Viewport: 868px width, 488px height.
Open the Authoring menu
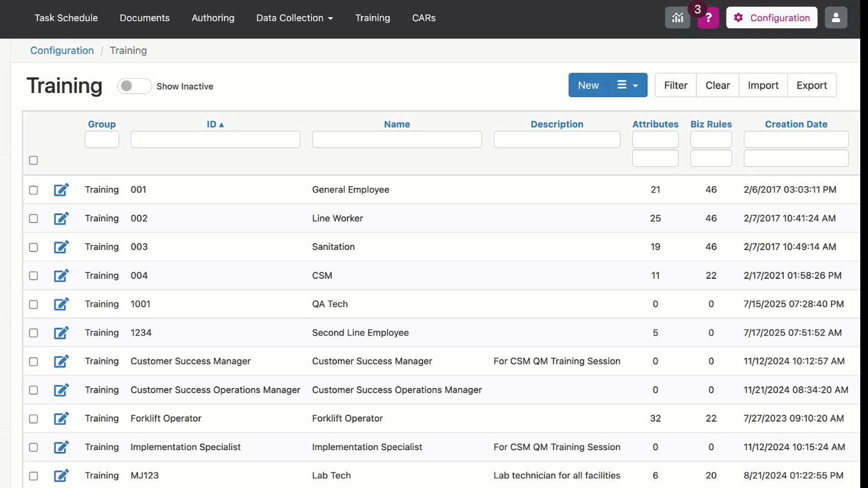(213, 18)
